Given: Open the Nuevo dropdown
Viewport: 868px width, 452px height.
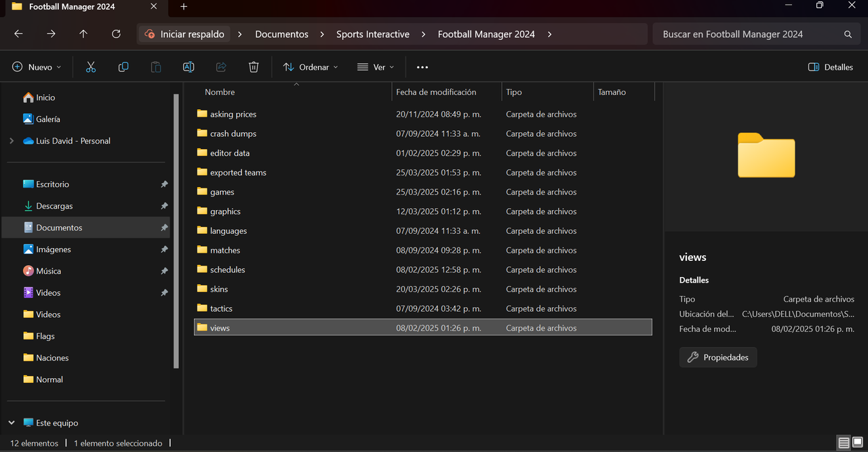Looking at the screenshot, I should click(x=37, y=67).
